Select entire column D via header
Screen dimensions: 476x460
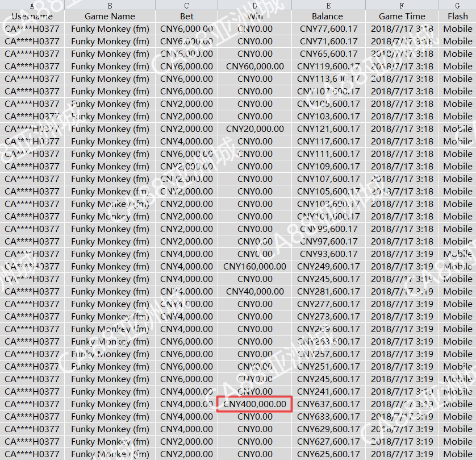(x=254, y=5)
